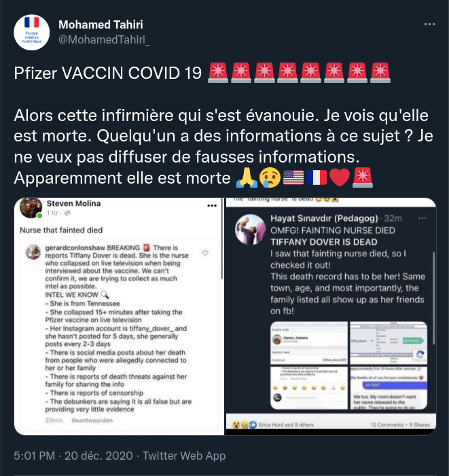
Task: Click the 20 déc. 2020 date text
Action: (99, 456)
